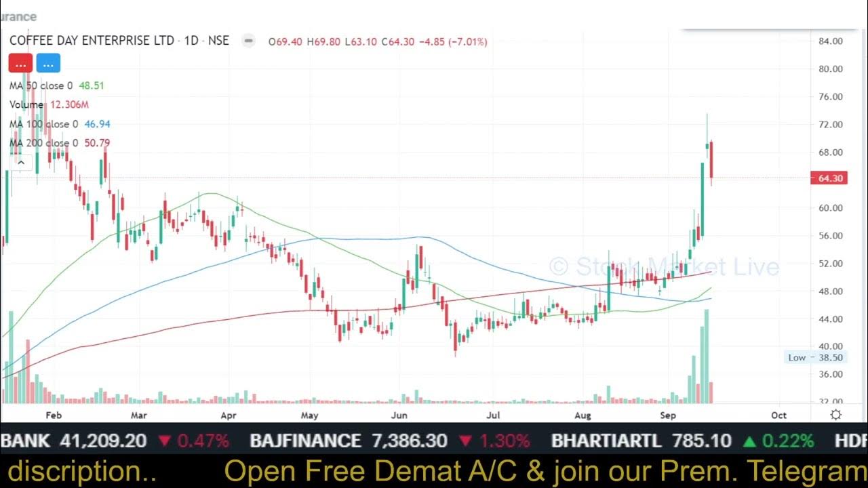Viewport: 868px width, 488px height.
Task: Select the MA 100 close indicator legend
Action: coord(60,124)
